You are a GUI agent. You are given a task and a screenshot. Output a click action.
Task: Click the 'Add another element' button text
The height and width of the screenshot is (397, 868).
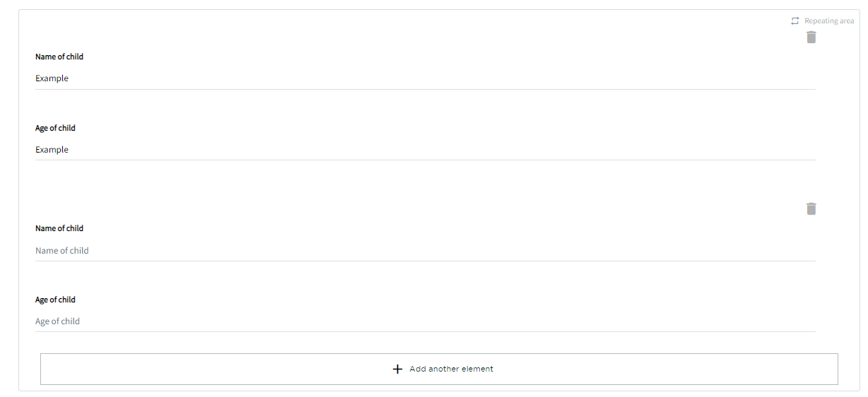coord(451,369)
